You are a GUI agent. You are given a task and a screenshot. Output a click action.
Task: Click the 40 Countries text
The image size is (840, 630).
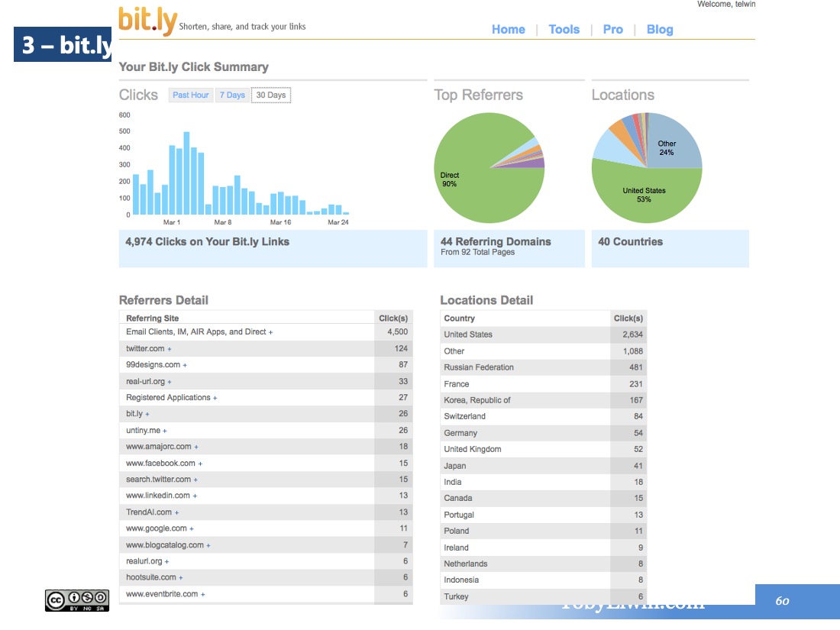(x=631, y=241)
